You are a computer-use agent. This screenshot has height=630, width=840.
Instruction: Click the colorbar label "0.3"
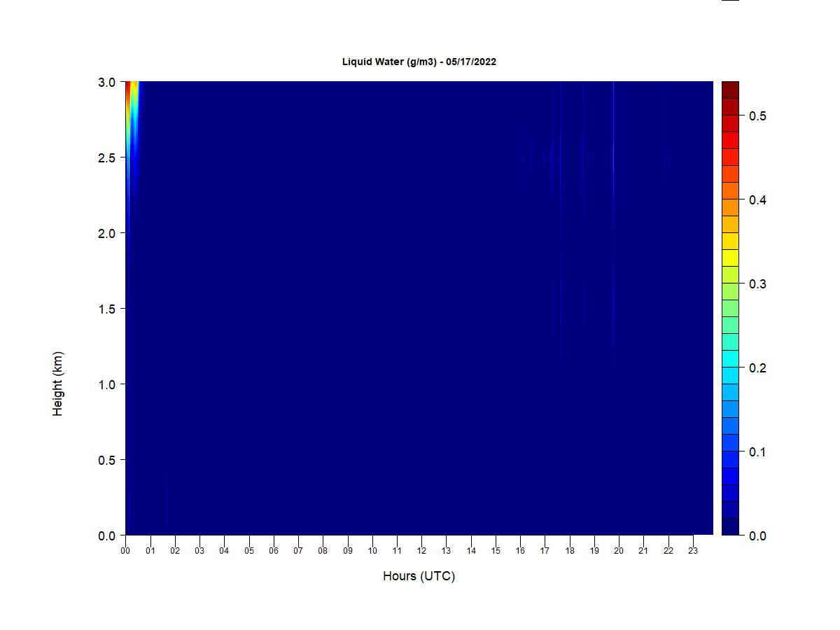[x=757, y=283]
